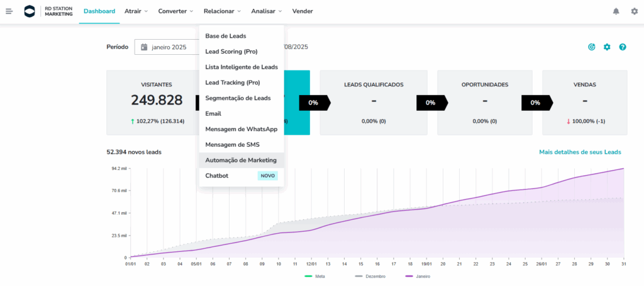Open the hamburger sidebar menu

(9, 11)
